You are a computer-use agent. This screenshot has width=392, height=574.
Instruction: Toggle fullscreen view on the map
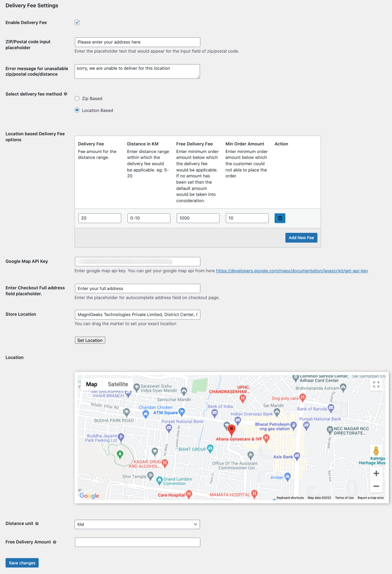pyautogui.click(x=376, y=384)
